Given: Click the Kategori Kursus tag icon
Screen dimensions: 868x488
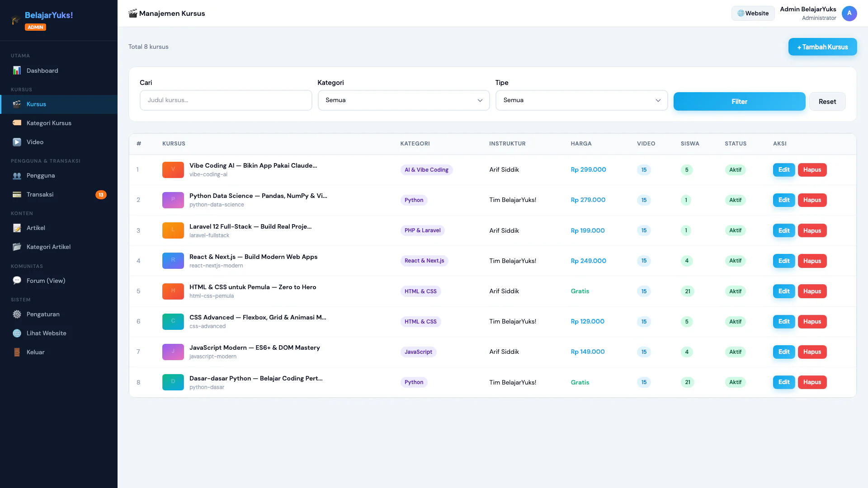Looking at the screenshot, I should click(17, 123).
